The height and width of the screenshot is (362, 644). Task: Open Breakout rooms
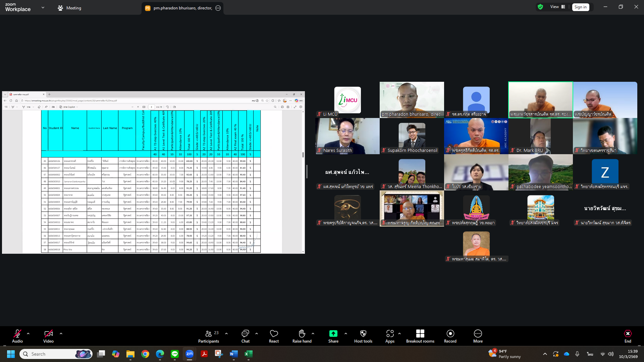[420, 336]
